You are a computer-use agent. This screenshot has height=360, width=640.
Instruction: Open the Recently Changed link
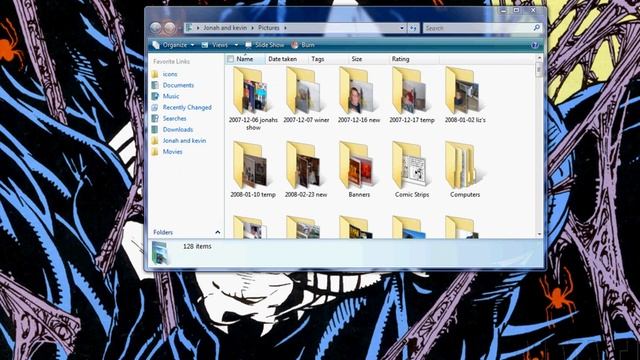187,107
